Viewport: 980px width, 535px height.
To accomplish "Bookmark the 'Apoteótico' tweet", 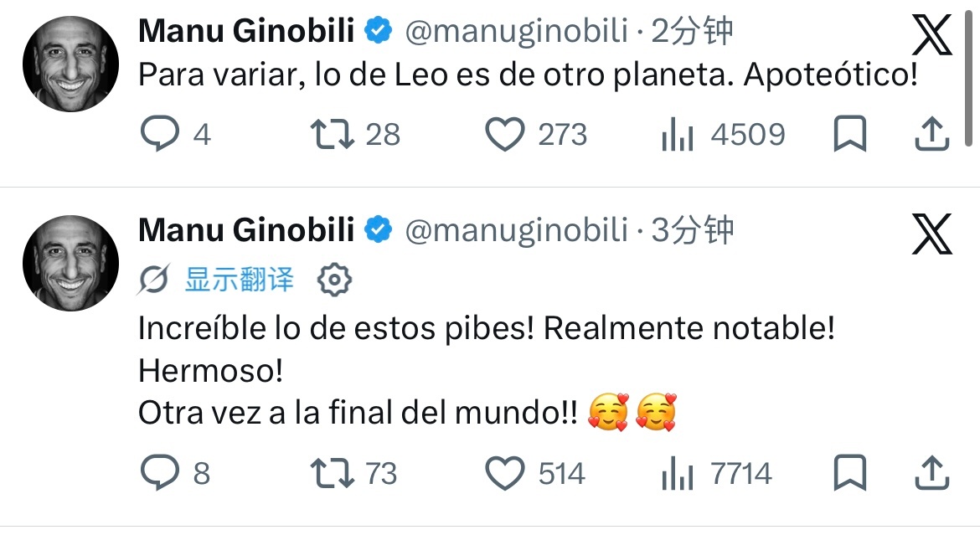I will tap(850, 134).
